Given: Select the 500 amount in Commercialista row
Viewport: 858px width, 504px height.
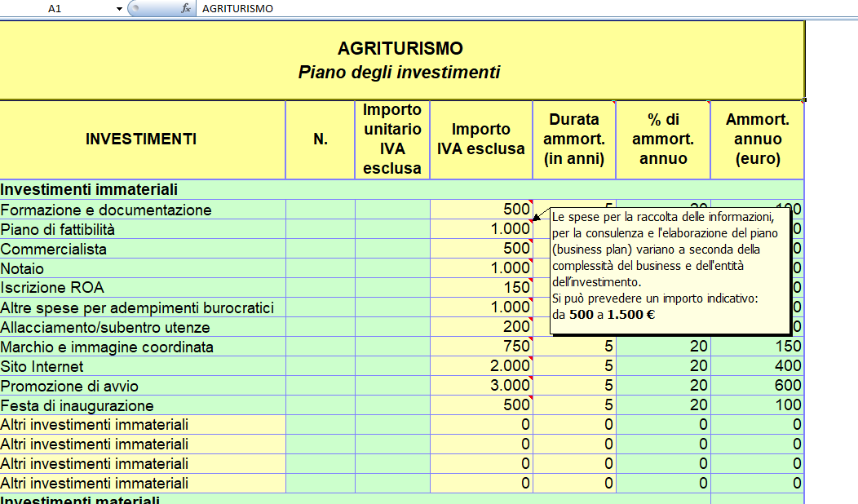Looking at the screenshot, I should tap(481, 249).
